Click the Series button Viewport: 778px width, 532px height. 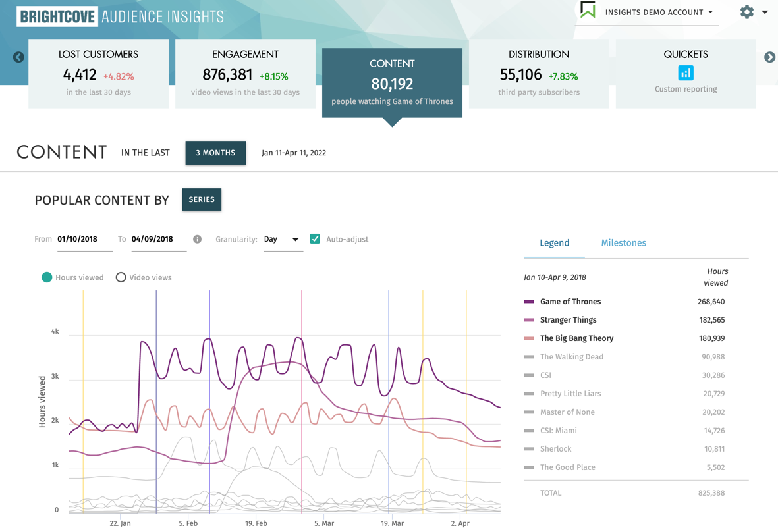(202, 199)
